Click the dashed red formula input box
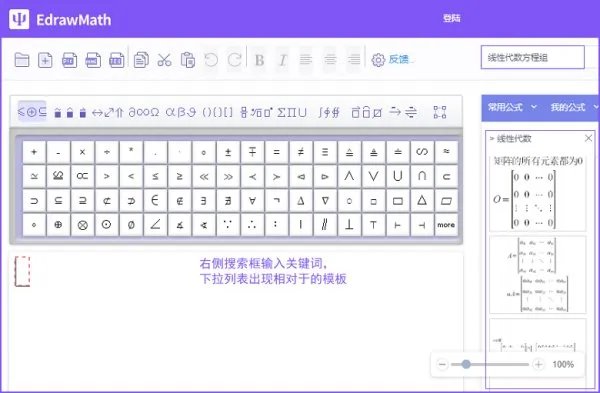 click(x=22, y=271)
